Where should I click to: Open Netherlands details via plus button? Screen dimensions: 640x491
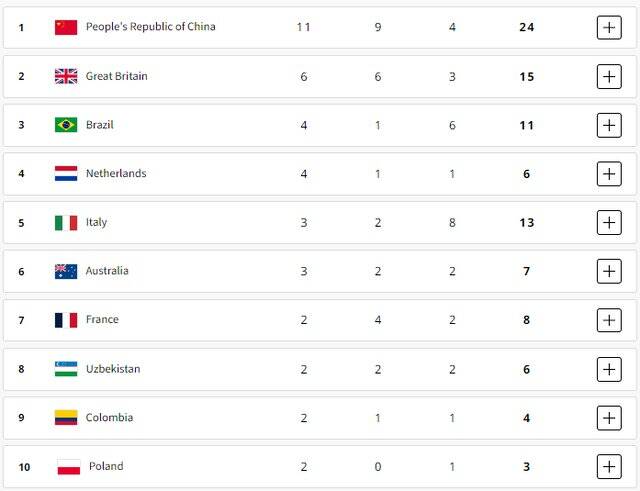(608, 174)
